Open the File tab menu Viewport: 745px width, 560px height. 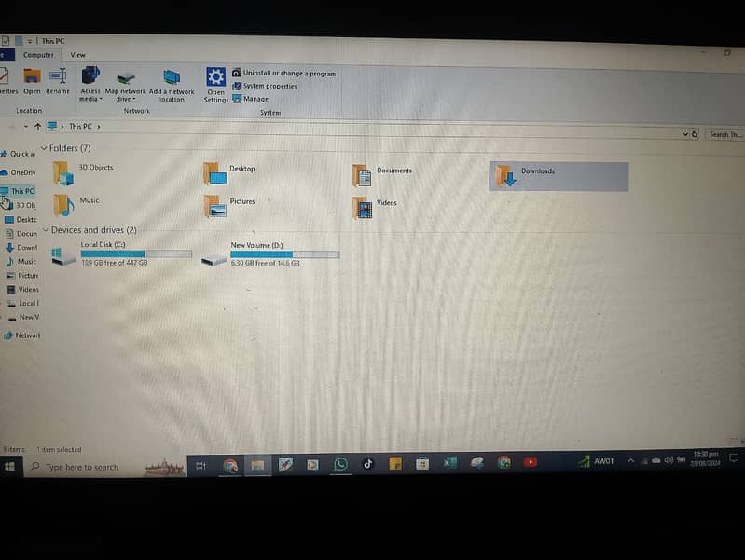(x=7, y=55)
